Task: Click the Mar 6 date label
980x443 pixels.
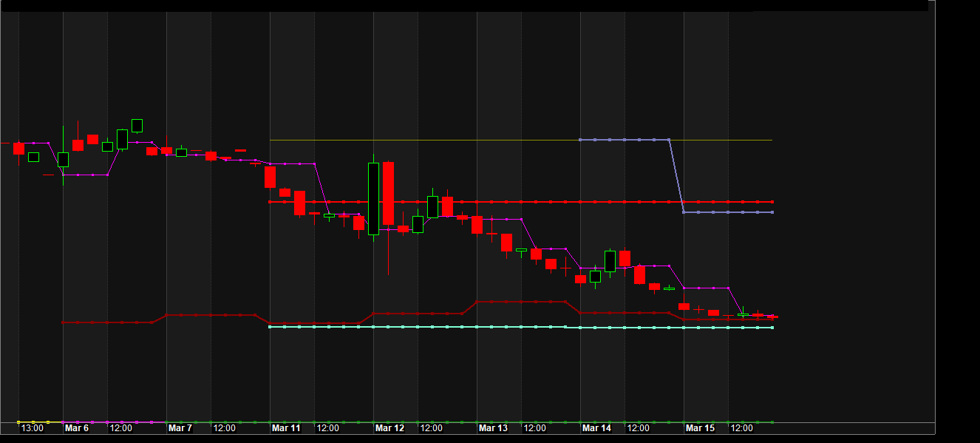Action: (x=77, y=428)
